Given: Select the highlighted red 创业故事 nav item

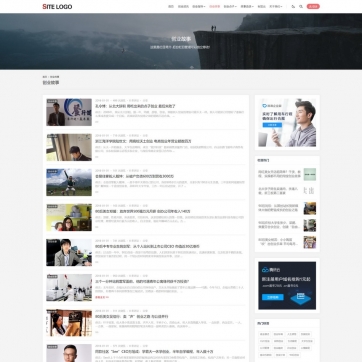Looking at the screenshot, I should pyautogui.click(x=215, y=6).
